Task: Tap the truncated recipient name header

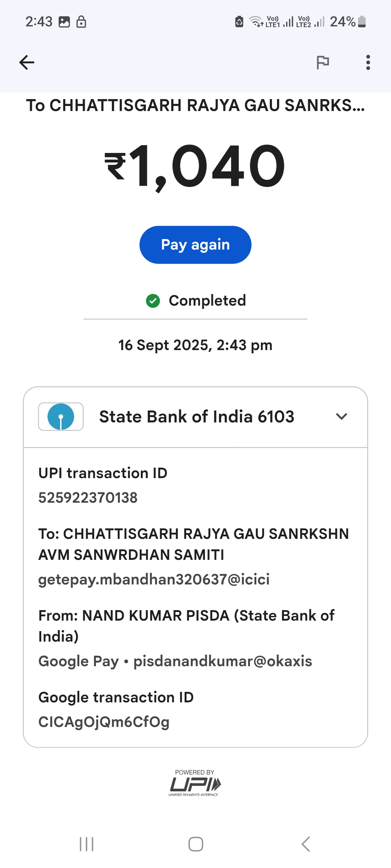Action: (195, 106)
